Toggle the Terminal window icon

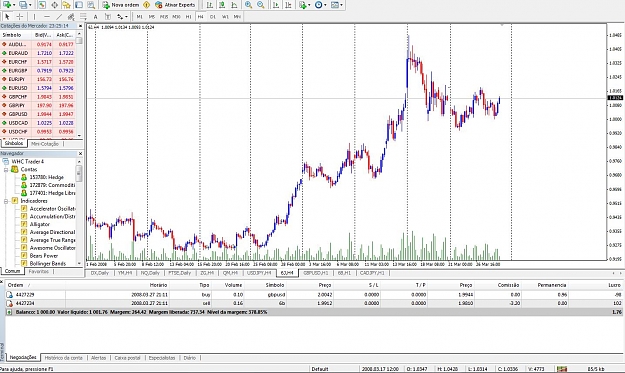pyautogui.click(x=79, y=5)
